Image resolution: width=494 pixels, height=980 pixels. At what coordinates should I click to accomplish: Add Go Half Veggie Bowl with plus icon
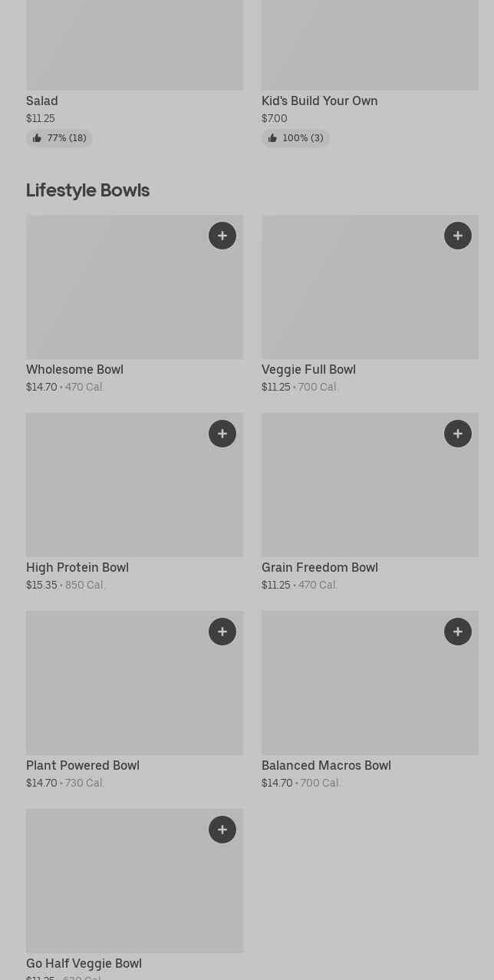point(222,830)
